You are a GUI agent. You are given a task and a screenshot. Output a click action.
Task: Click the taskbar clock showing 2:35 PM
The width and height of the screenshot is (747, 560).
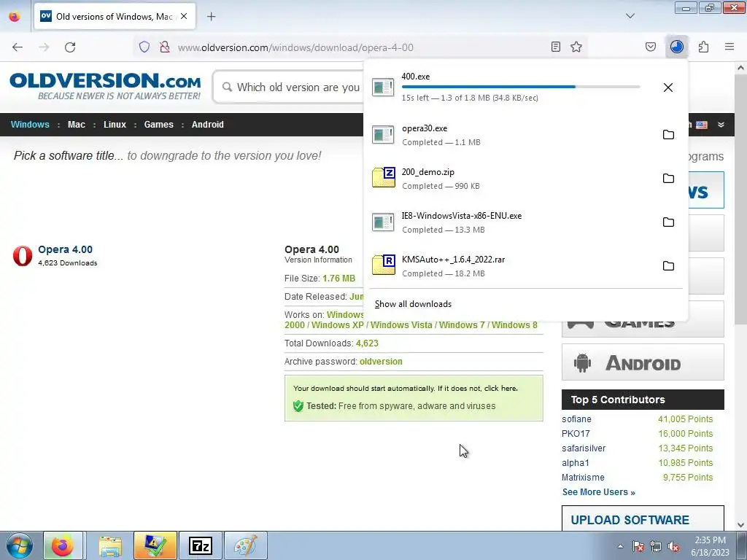[x=710, y=546]
